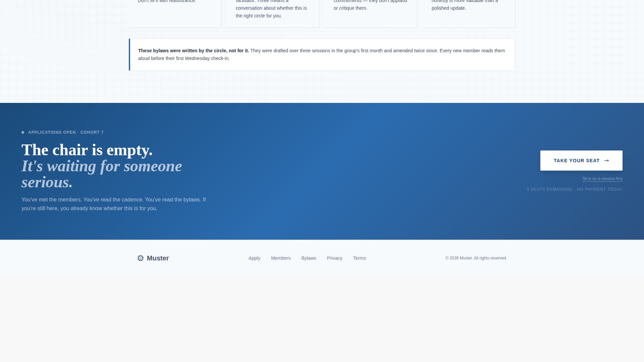Click the bylaws blockquote about the circle
The height and width of the screenshot is (362, 644).
tap(321, 54)
